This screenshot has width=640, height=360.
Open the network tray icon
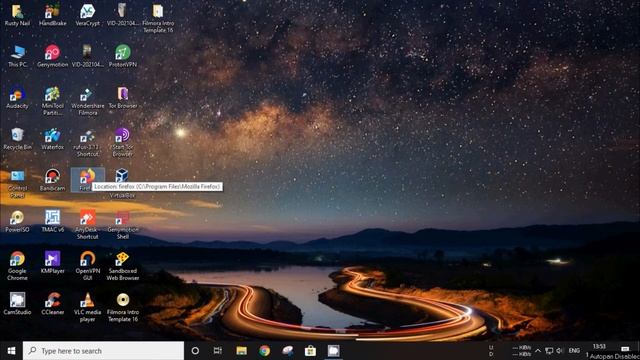point(549,351)
